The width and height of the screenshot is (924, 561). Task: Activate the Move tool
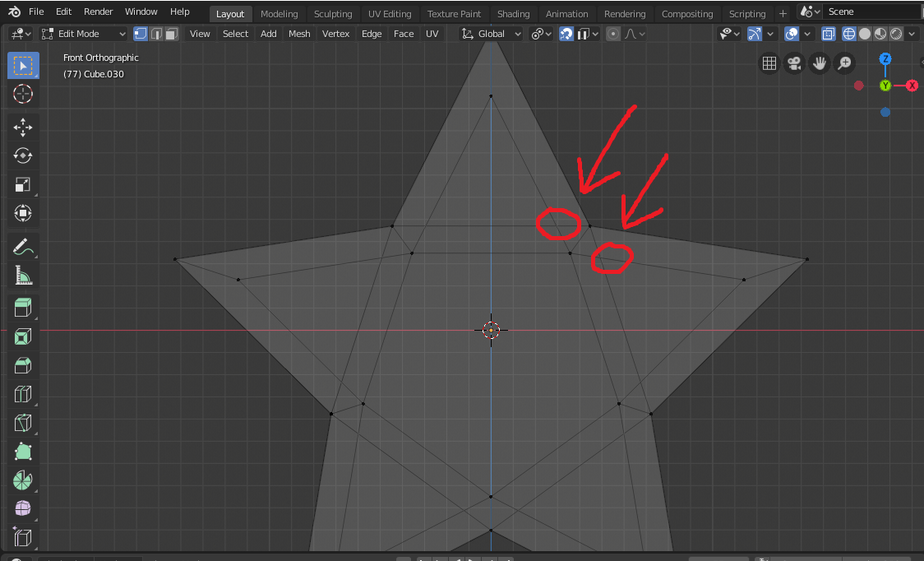pos(23,128)
